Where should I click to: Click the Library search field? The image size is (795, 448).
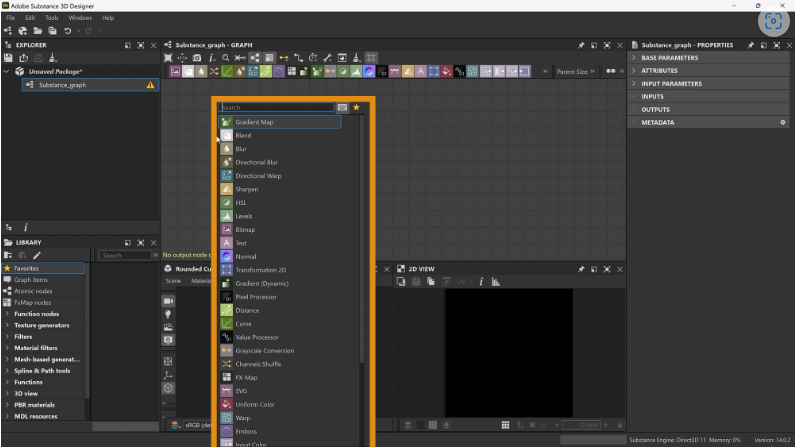(x=125, y=255)
